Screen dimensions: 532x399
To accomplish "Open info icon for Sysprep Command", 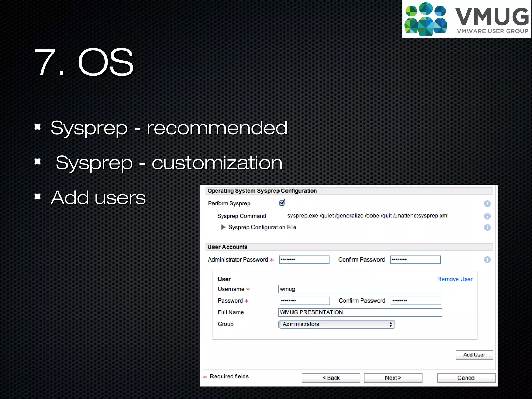I will (487, 216).
